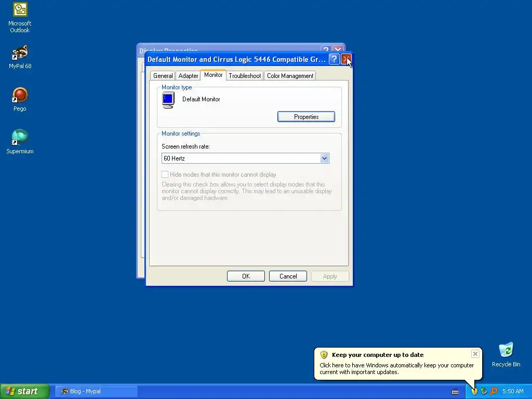
Task: Click the monitor icon beside Default Monitor
Action: tap(168, 100)
